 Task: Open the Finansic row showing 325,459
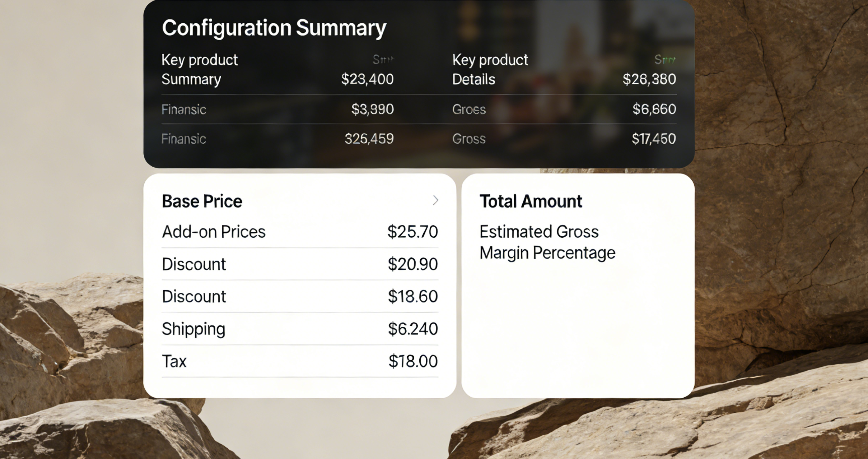click(277, 139)
